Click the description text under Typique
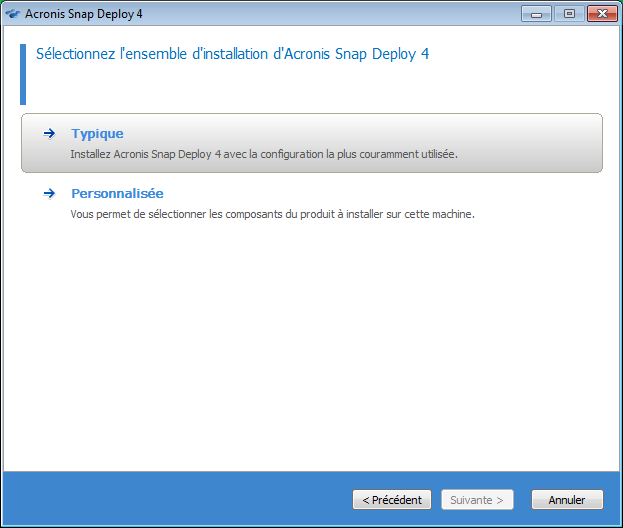The height and width of the screenshot is (528, 623). tap(264, 155)
